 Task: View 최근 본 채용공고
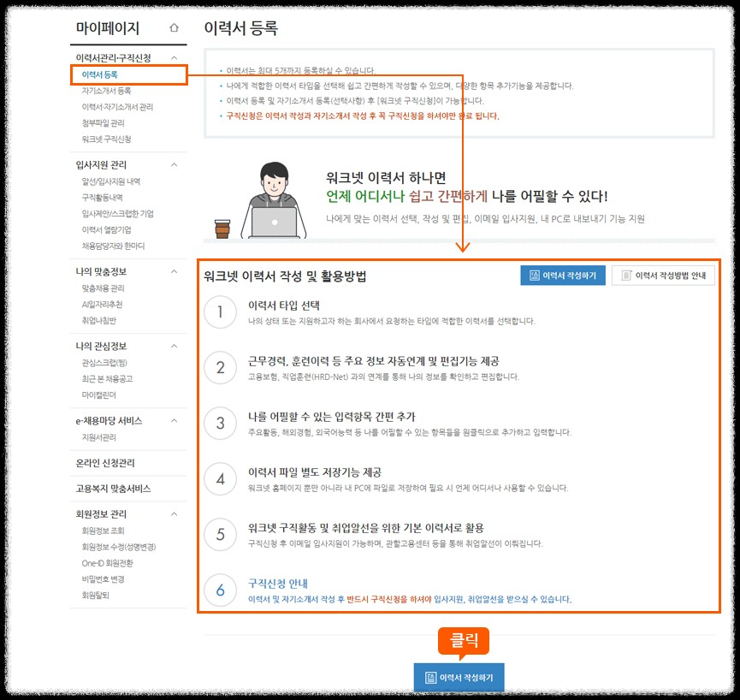click(x=107, y=378)
